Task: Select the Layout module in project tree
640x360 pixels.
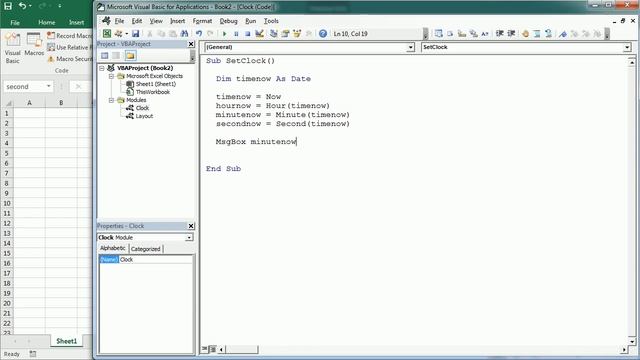Action: pyautogui.click(x=144, y=116)
